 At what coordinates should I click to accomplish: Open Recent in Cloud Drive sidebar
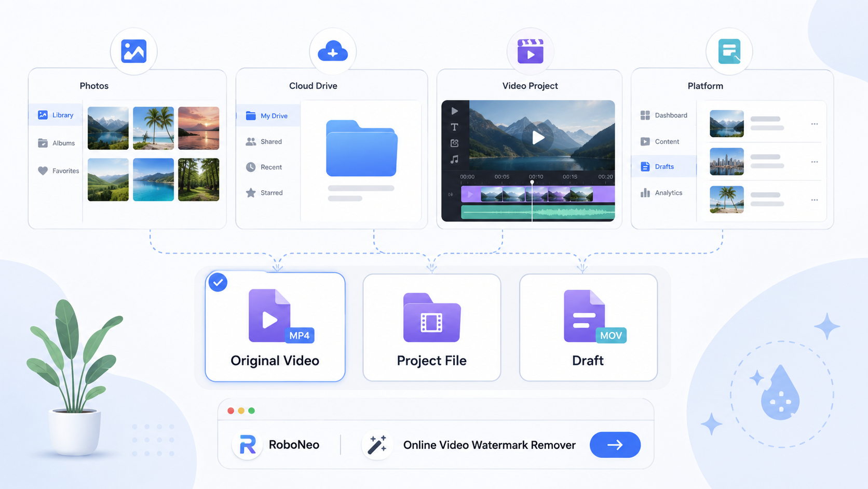pyautogui.click(x=264, y=167)
